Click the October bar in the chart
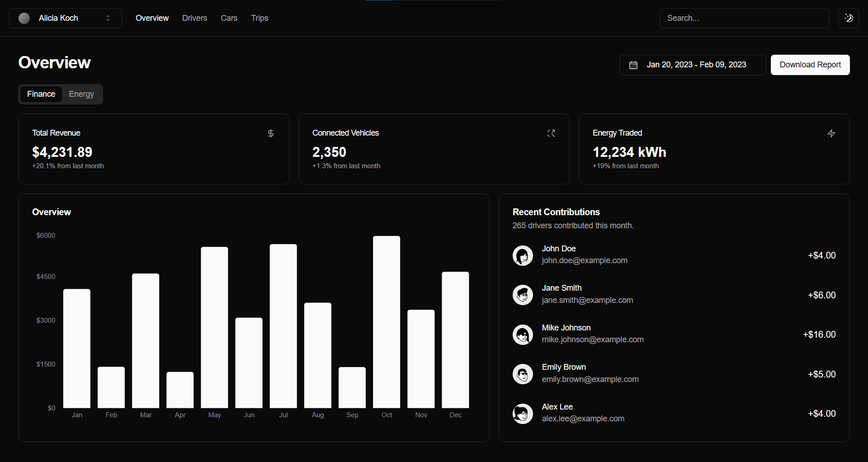 click(x=387, y=322)
